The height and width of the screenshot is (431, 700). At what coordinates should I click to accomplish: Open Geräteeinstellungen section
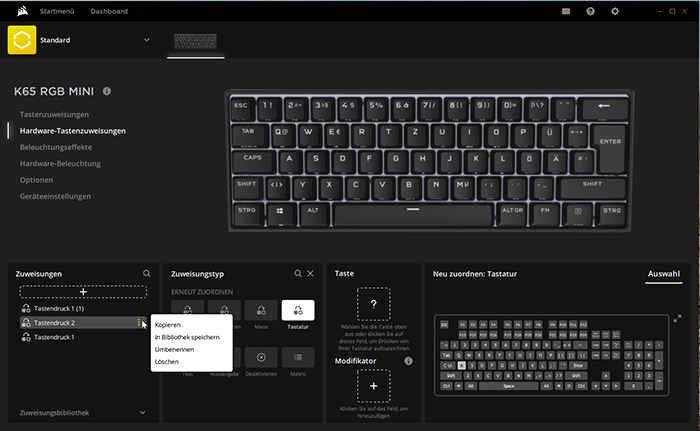pos(55,196)
